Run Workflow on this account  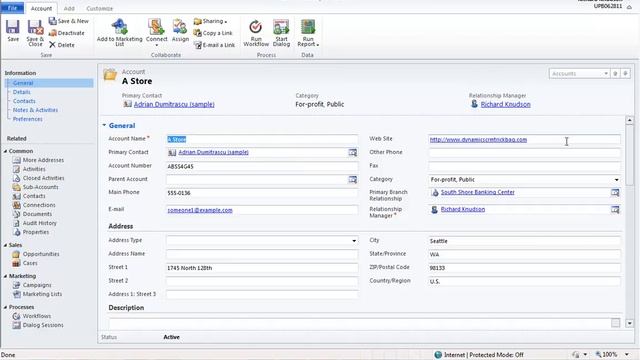256,33
